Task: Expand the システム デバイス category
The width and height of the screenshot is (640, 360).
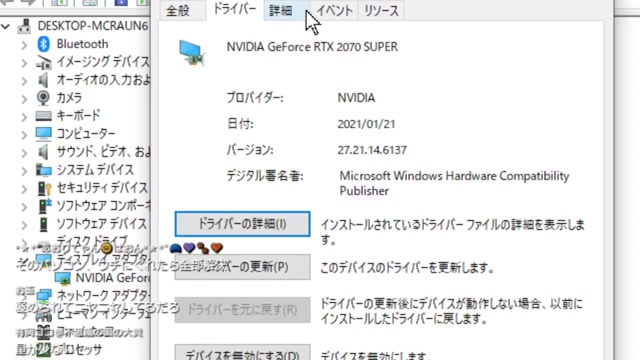Action: click(x=24, y=171)
